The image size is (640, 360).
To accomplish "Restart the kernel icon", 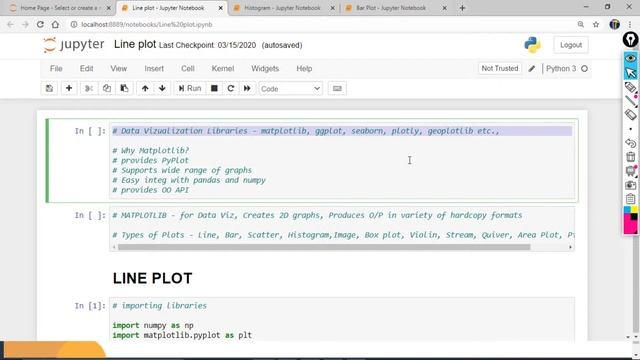I will click(x=231, y=89).
